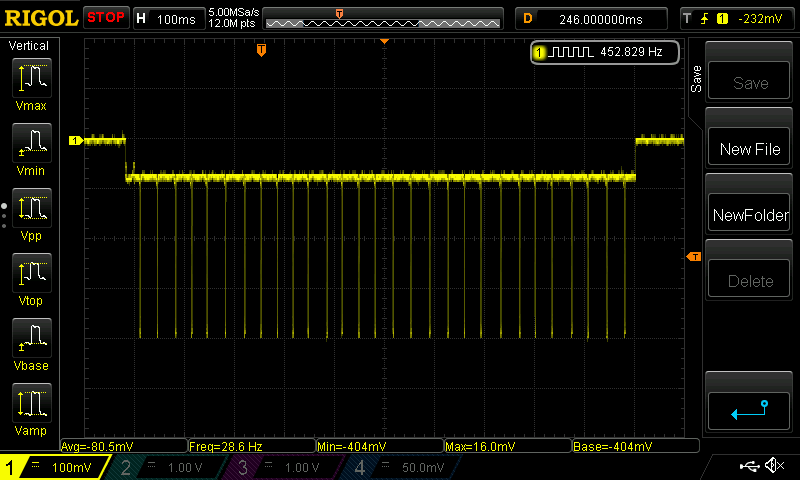
Task: Add the Vamp measurement
Action: coord(31,410)
